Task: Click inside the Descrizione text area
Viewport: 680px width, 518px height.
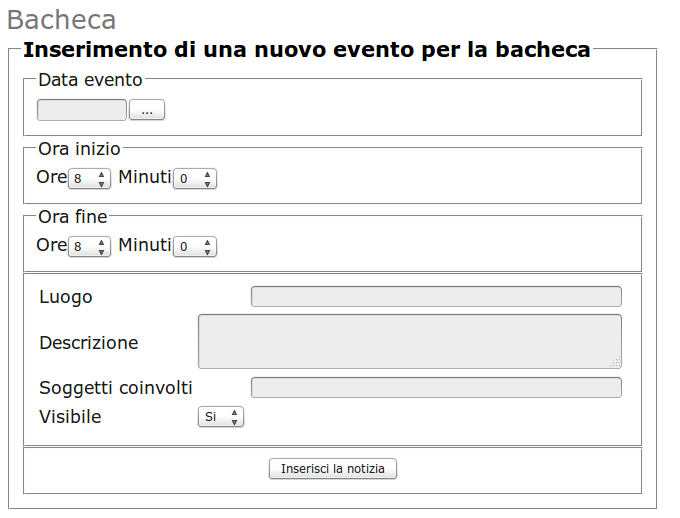Action: pyautogui.click(x=409, y=341)
